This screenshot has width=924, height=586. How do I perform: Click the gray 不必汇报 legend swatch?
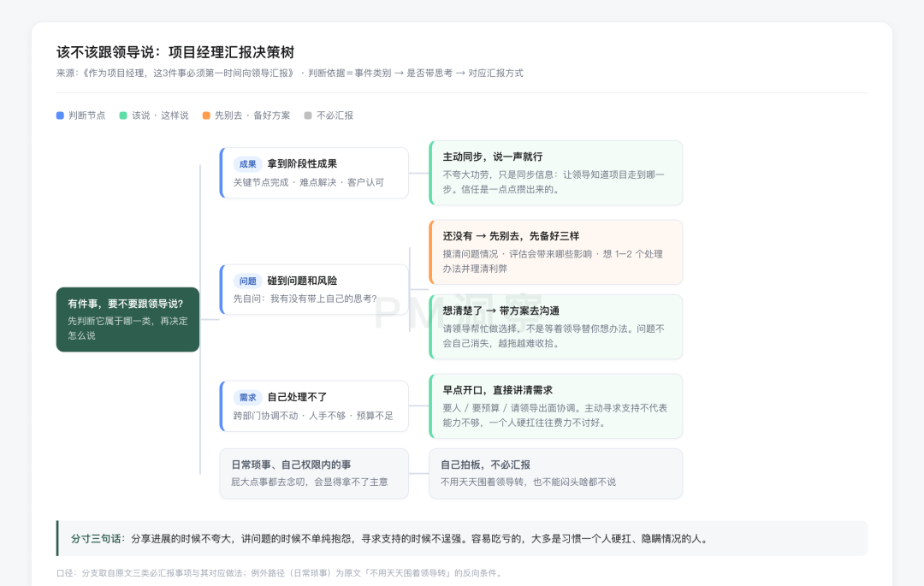click(x=308, y=115)
